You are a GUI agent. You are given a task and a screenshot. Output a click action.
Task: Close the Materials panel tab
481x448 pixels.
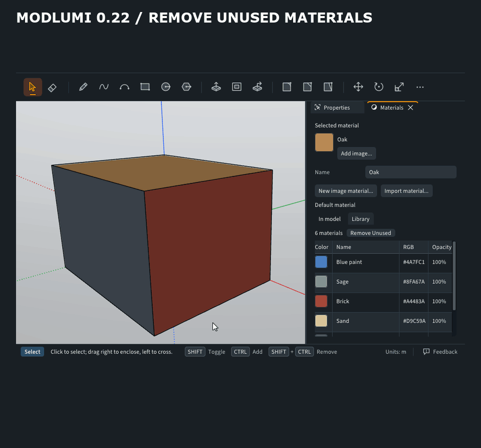point(410,108)
